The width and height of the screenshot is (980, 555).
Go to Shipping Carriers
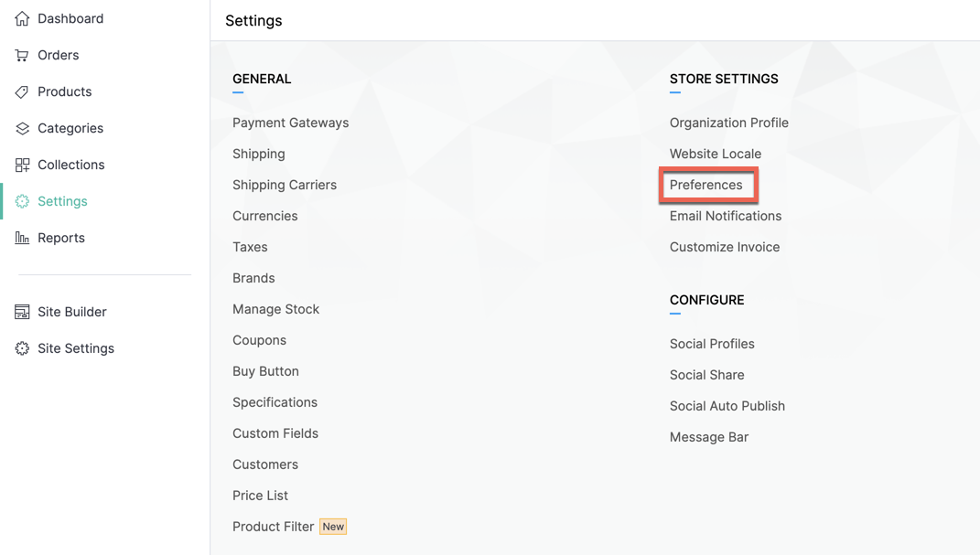point(285,185)
